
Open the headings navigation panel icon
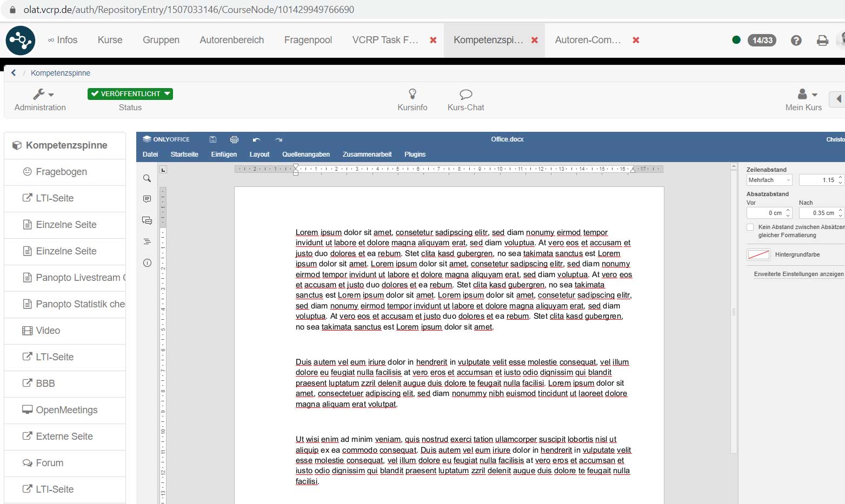click(x=147, y=241)
